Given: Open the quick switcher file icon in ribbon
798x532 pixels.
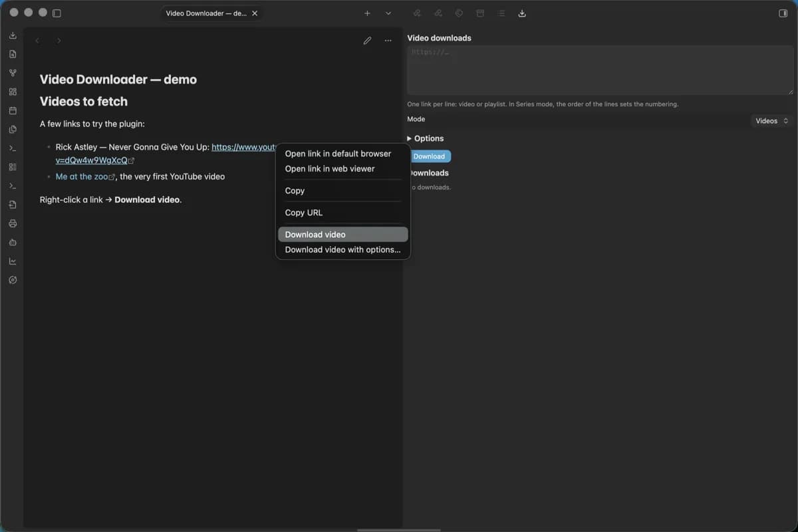Looking at the screenshot, I should tap(13, 54).
